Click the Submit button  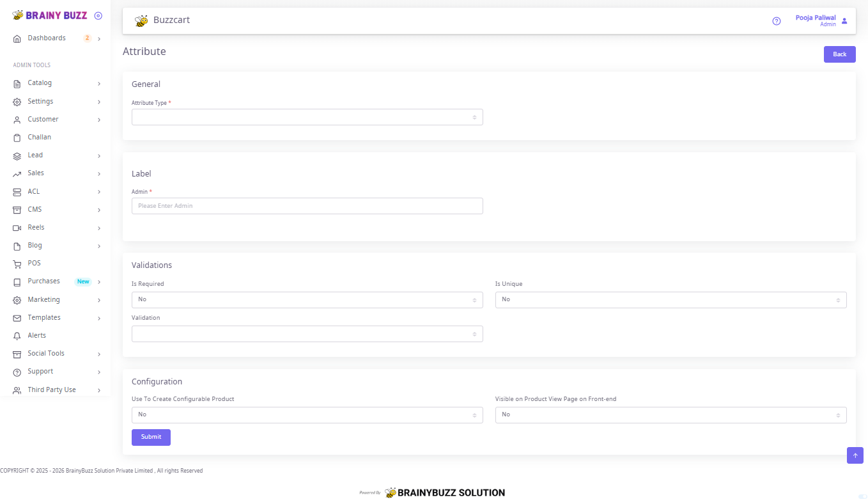point(151,437)
